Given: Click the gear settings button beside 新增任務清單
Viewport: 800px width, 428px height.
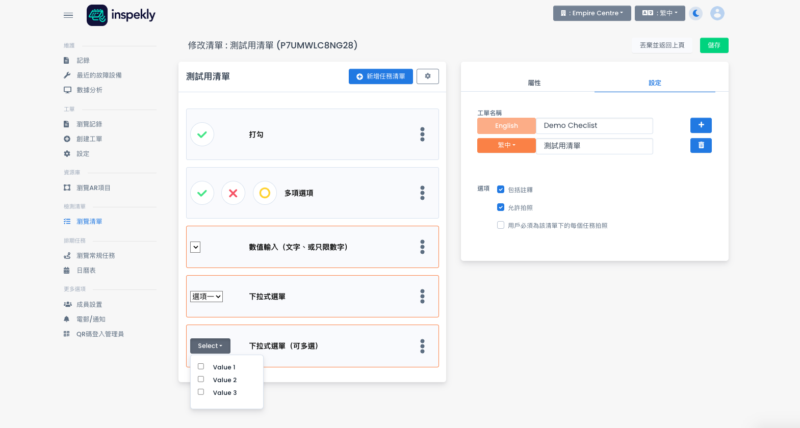Looking at the screenshot, I should [428, 76].
